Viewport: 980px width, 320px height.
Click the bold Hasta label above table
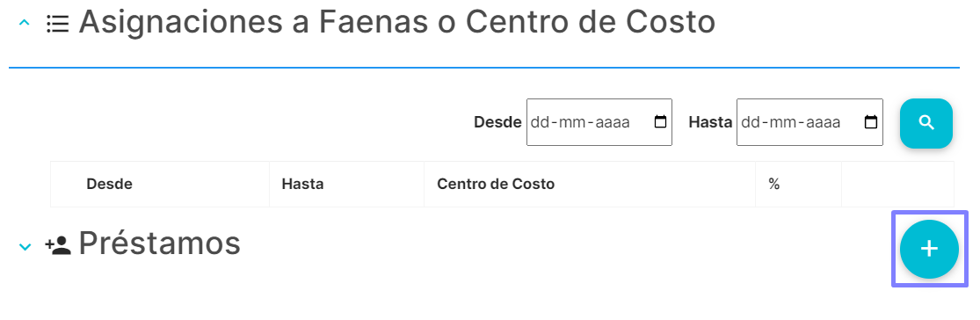(710, 122)
